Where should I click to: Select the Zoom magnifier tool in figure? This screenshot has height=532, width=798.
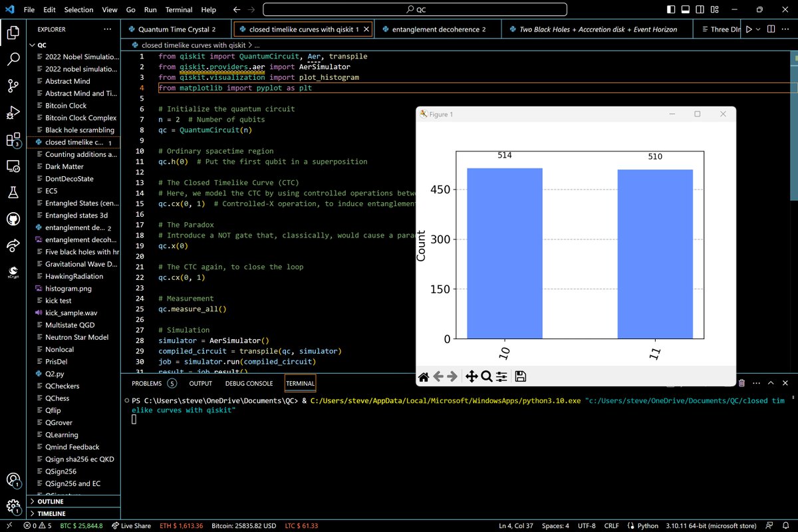coord(486,376)
